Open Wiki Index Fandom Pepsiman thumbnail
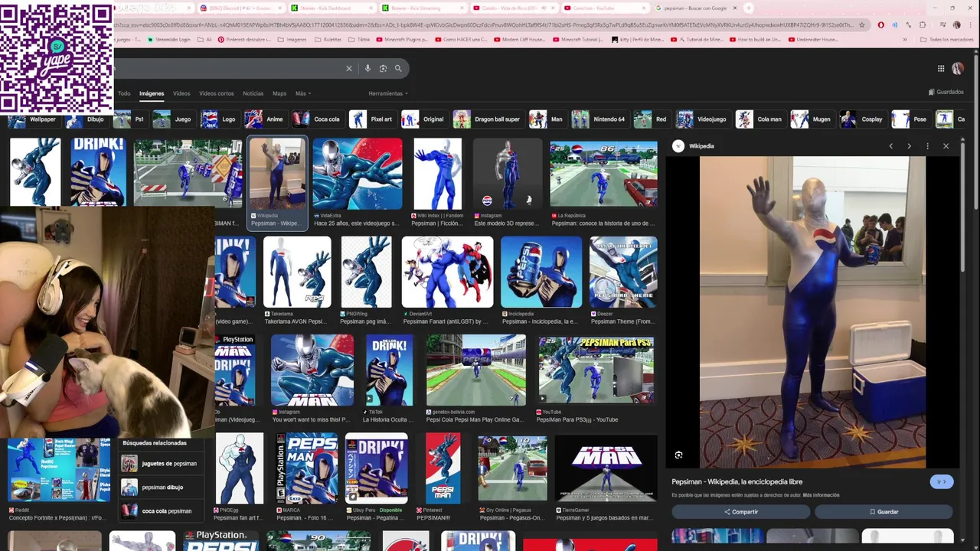Image resolution: width=980 pixels, height=551 pixels. pyautogui.click(x=438, y=174)
